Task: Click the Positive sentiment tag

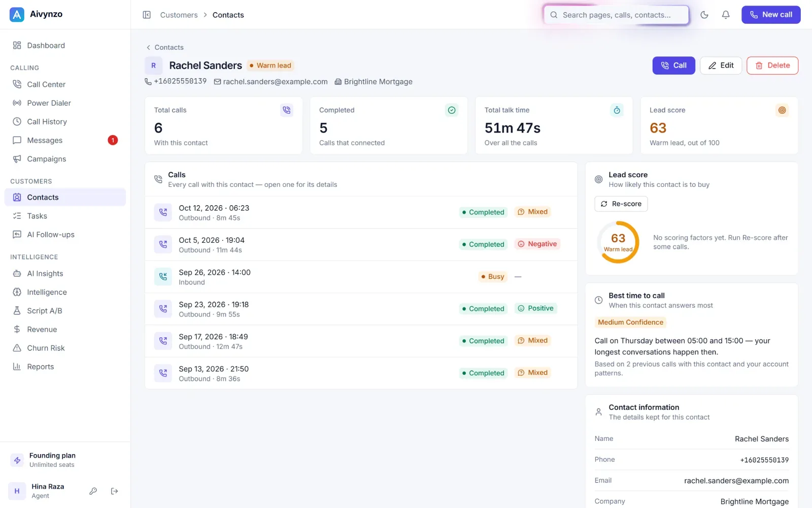Action: tap(535, 308)
